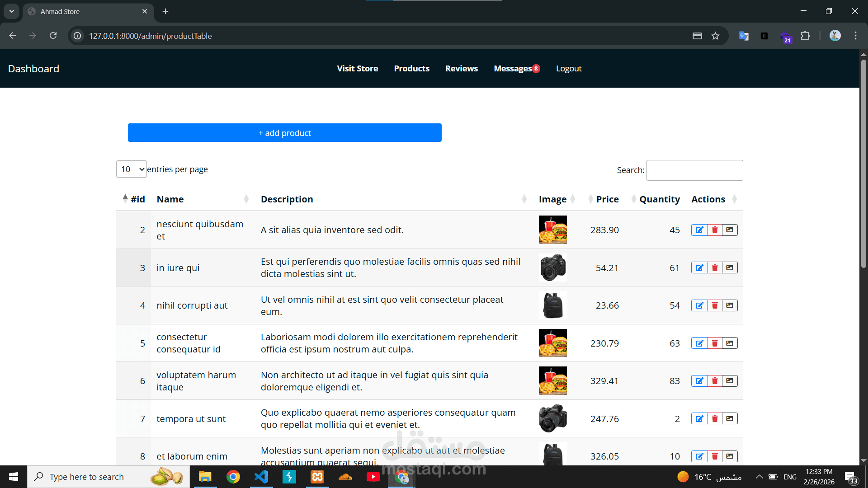
Task: Click edit icon for tempora ut sunt
Action: 699,419
